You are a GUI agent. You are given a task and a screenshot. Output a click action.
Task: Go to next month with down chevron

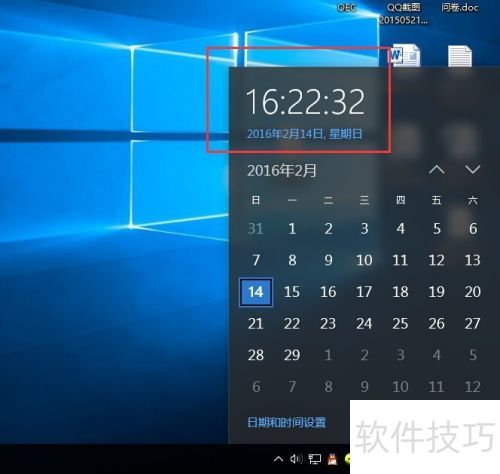tap(473, 170)
